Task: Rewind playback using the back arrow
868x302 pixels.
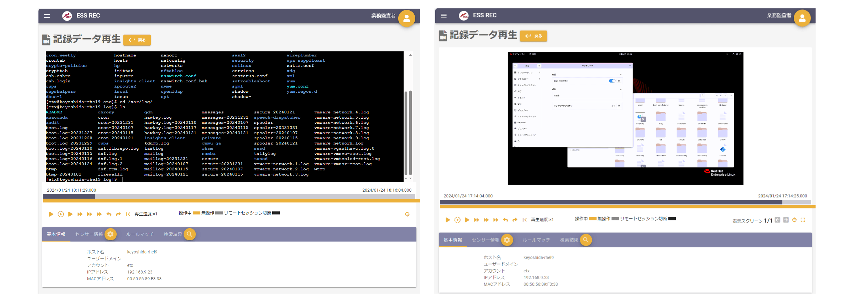Action: pos(108,214)
